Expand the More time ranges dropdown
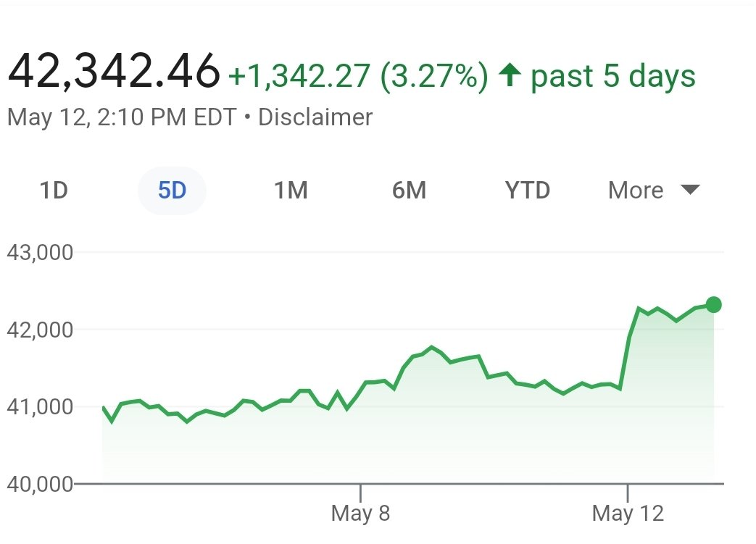 [653, 191]
